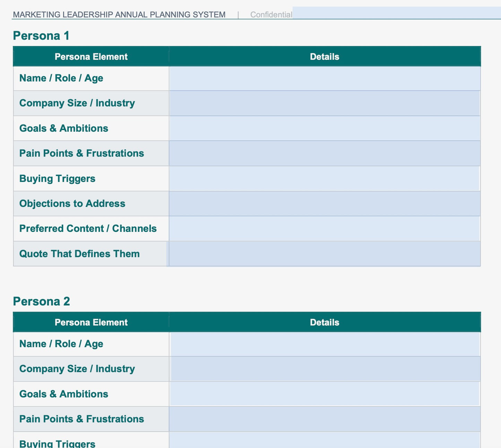
Task: Click the Objections to Address label
Action: click(x=72, y=203)
